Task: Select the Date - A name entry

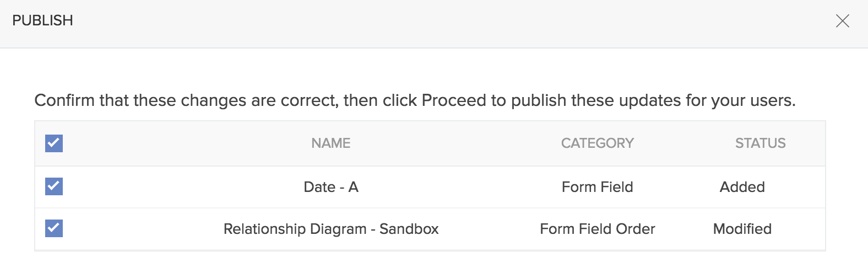Action: tap(330, 187)
